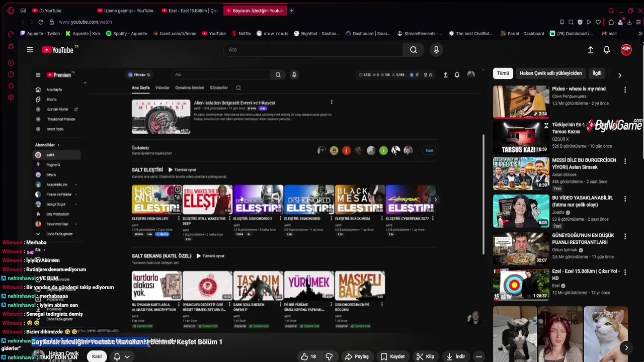Open the YouTube notifications bell
Screen dimensions: 644x362
coord(607,50)
